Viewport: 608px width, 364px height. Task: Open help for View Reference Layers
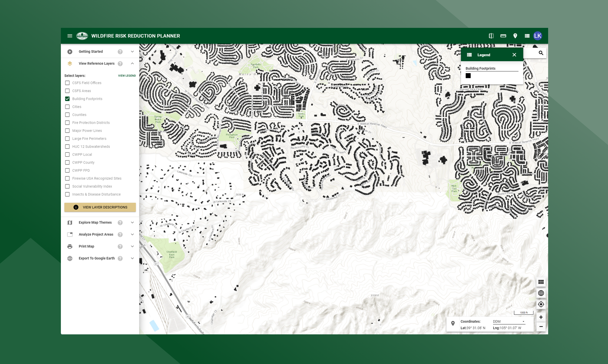coord(120,64)
